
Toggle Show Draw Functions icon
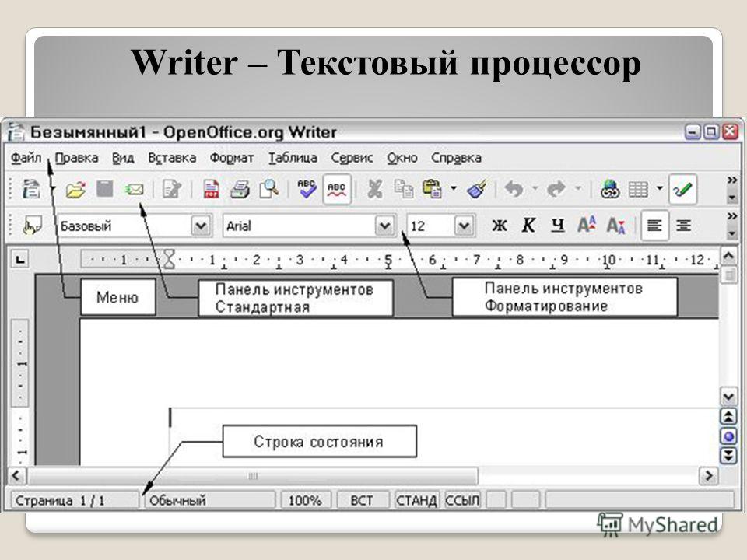coord(682,190)
